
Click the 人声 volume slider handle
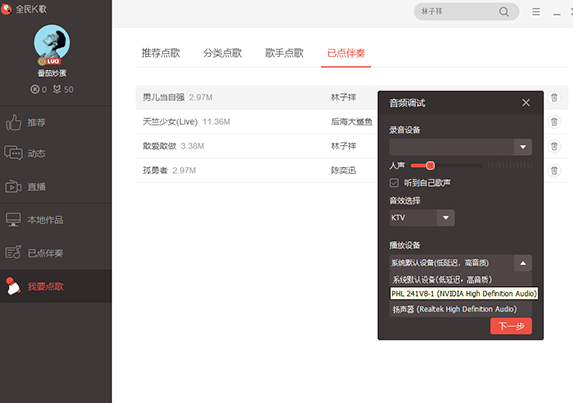point(430,166)
